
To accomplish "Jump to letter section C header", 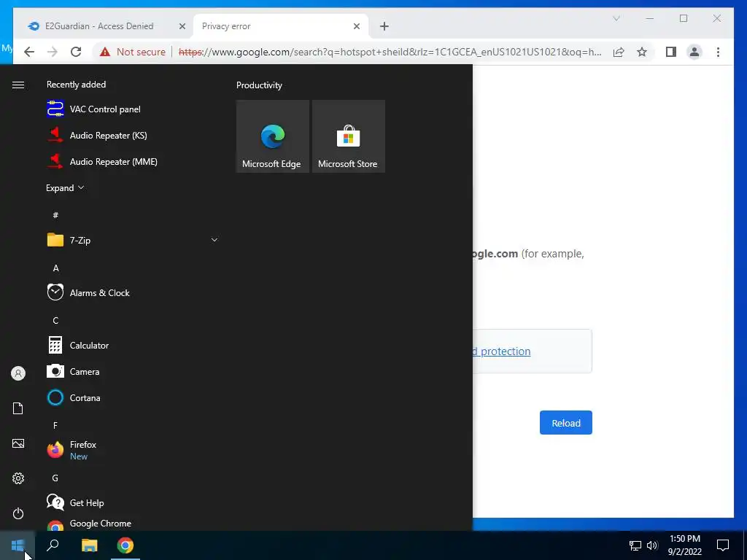I will tap(55, 321).
